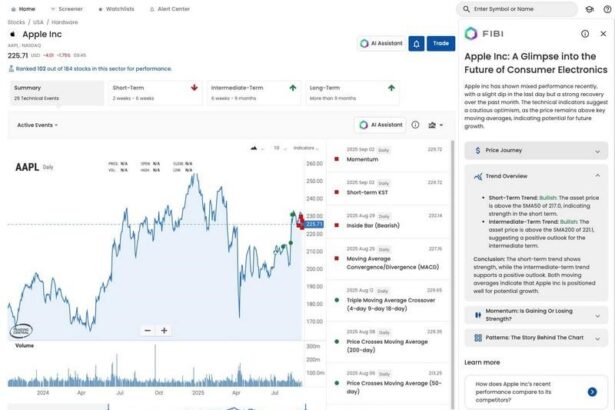
Task: Open the Watchlists menu item
Action: (118, 8)
